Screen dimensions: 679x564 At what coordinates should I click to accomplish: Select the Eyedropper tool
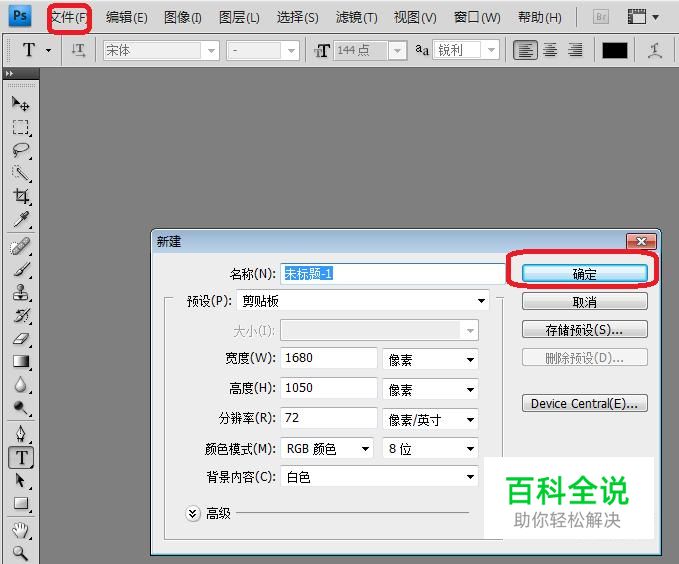(x=20, y=219)
